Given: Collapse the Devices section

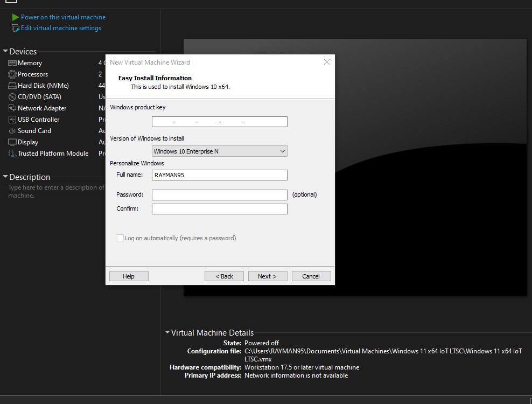Looking at the screenshot, I should 5,51.
